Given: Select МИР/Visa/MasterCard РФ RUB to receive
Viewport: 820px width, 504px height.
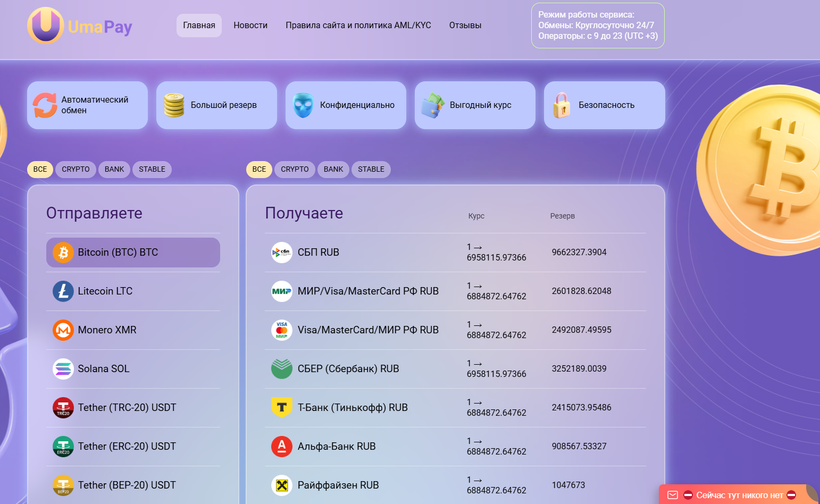Looking at the screenshot, I should coord(455,291).
